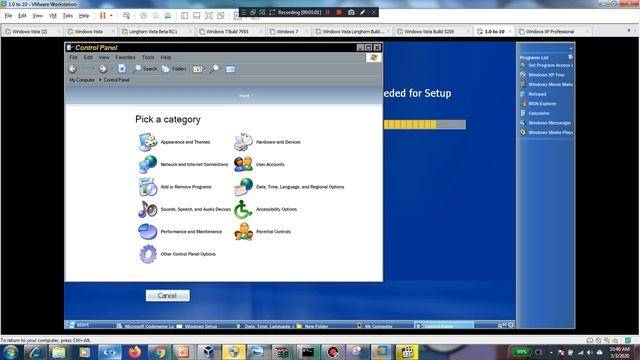The width and height of the screenshot is (640, 360).
Task: Open VMware Tabs menu
Action: pos(67,16)
